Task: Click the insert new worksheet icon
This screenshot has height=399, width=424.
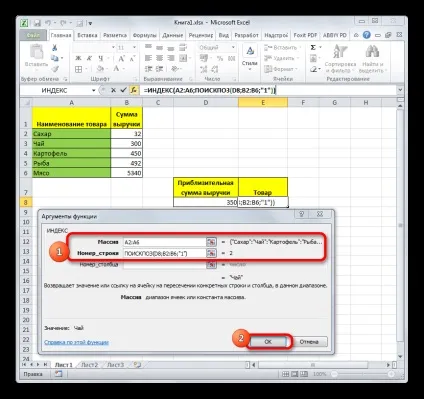Action: (x=137, y=365)
